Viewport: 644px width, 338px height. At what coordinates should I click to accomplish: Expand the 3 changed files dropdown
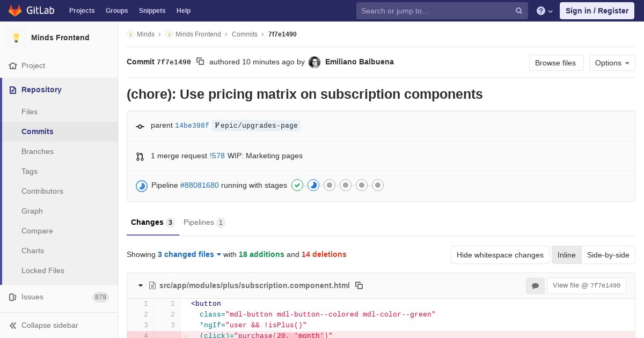click(189, 254)
